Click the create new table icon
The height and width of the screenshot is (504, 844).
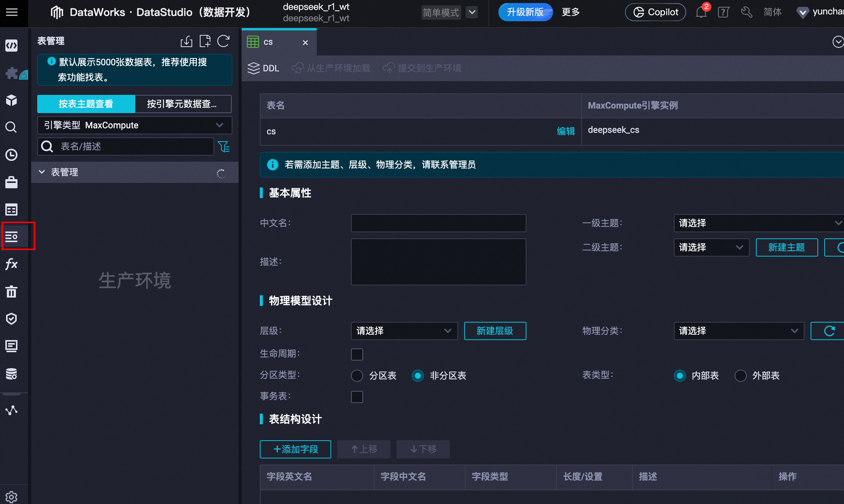[205, 41]
